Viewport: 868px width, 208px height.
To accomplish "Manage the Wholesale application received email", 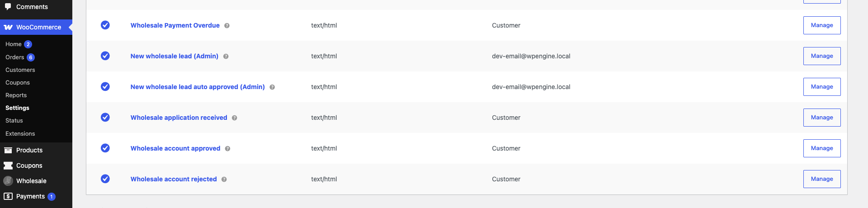I will click(822, 118).
